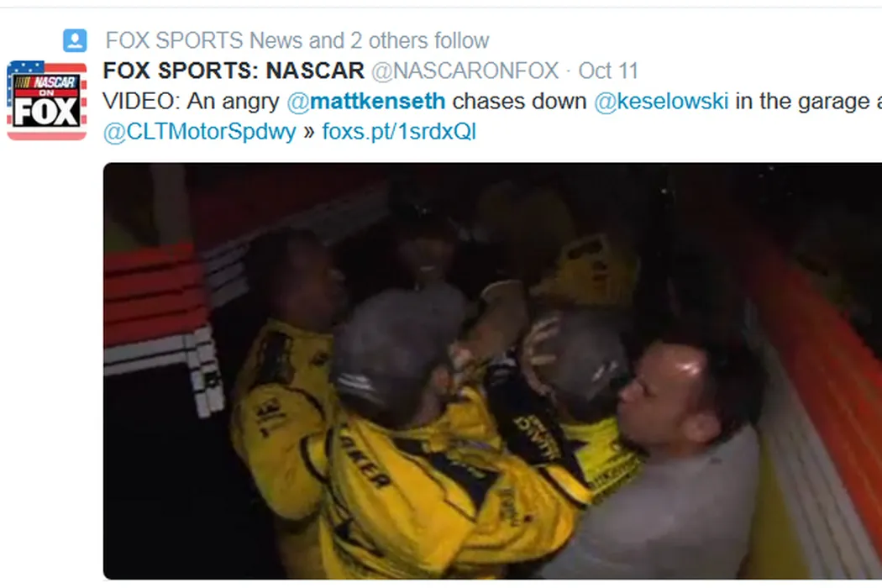This screenshot has height=588, width=882.
Task: Click the 'VIDEO: An angry' tweet text
Action: pyautogui.click(x=191, y=102)
